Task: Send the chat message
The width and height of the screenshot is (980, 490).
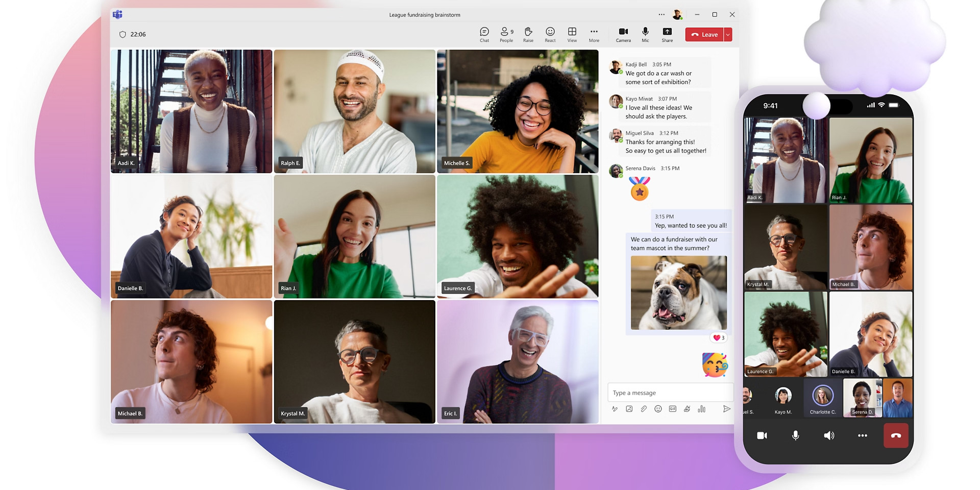Action: click(x=726, y=409)
